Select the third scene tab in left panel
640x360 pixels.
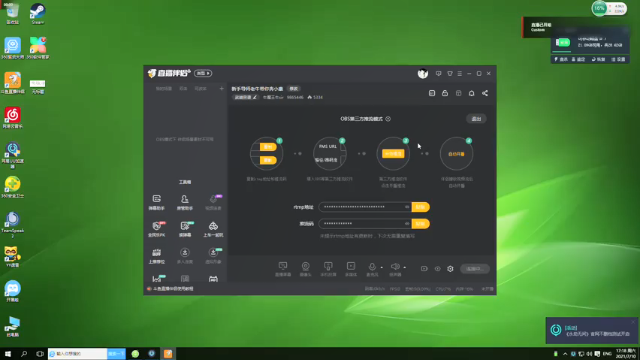[200, 89]
